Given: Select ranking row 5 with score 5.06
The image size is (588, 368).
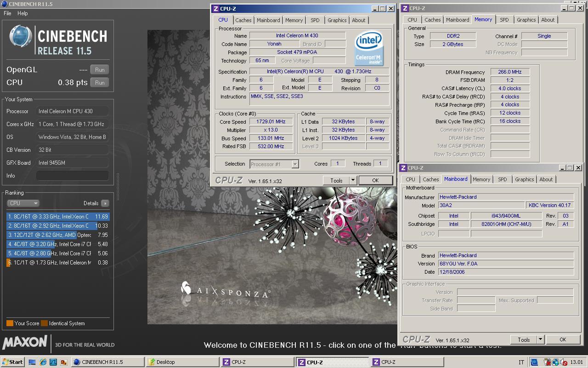Looking at the screenshot, I should (58, 253).
